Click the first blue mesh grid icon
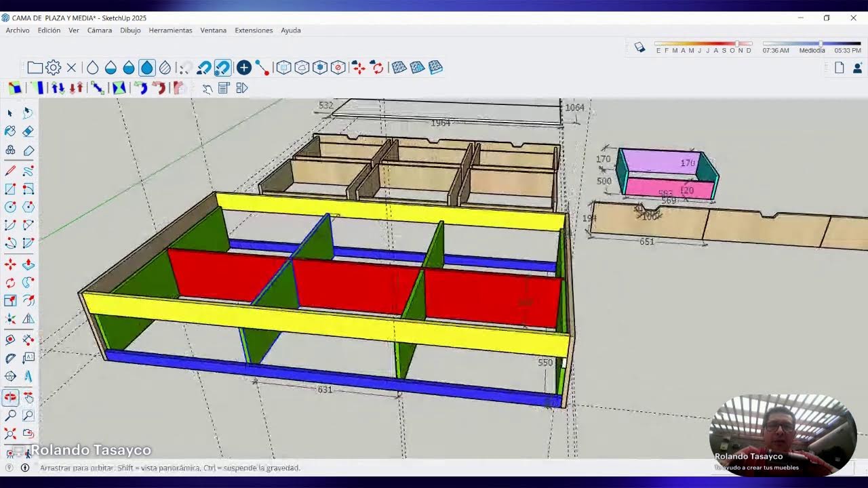This screenshot has height=488, width=868. [399, 67]
